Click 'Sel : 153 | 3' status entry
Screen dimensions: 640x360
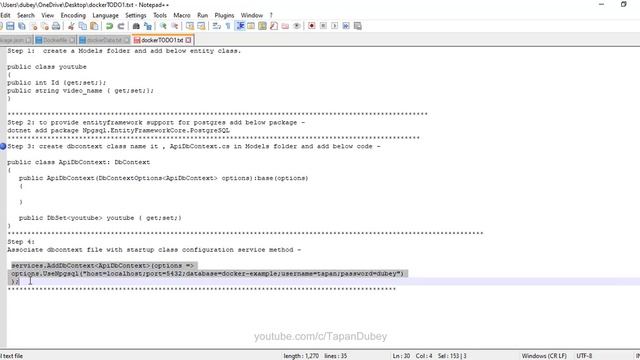click(452, 356)
